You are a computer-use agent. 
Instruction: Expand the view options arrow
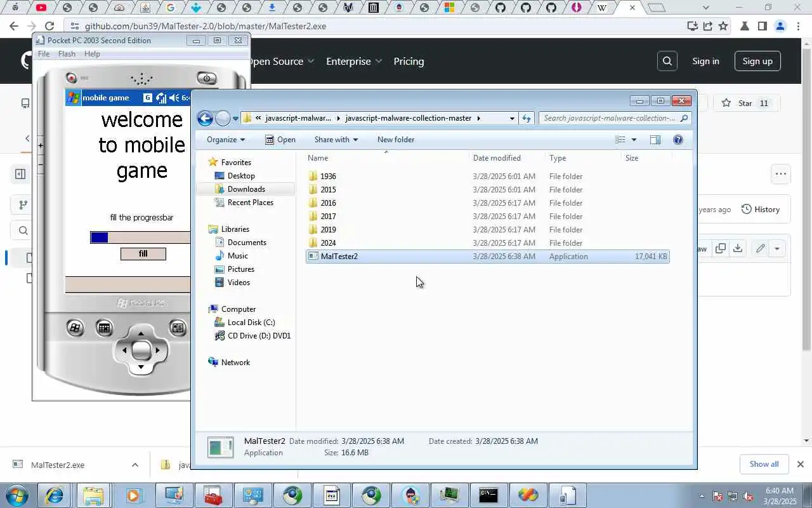[633, 140]
